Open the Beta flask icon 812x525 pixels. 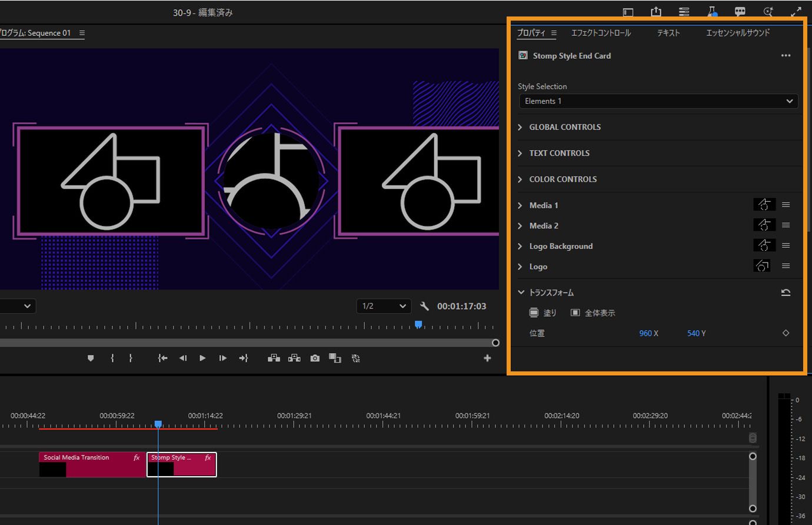(712, 12)
